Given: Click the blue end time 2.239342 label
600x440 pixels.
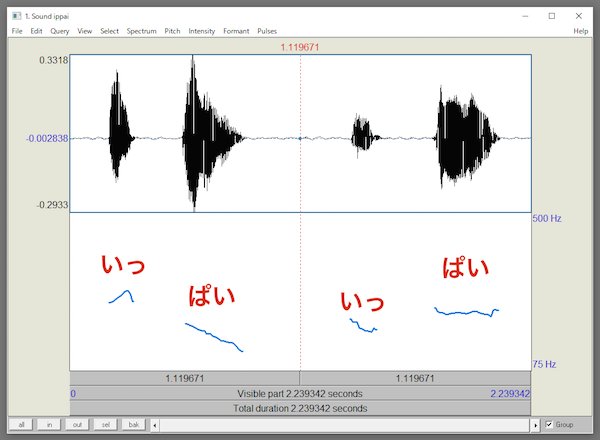Looking at the screenshot, I should (510, 394).
